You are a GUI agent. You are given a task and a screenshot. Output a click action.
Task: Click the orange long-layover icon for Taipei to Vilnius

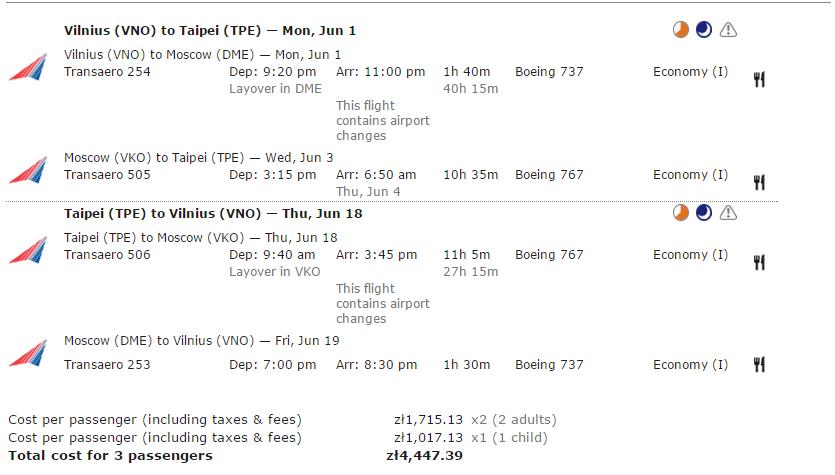click(x=681, y=213)
